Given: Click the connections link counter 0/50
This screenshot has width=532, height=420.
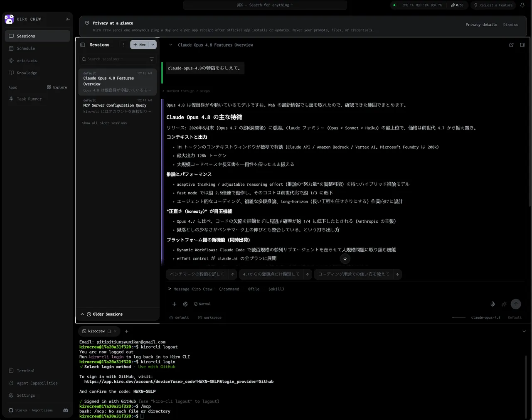Looking at the screenshot, I should tap(457, 5).
